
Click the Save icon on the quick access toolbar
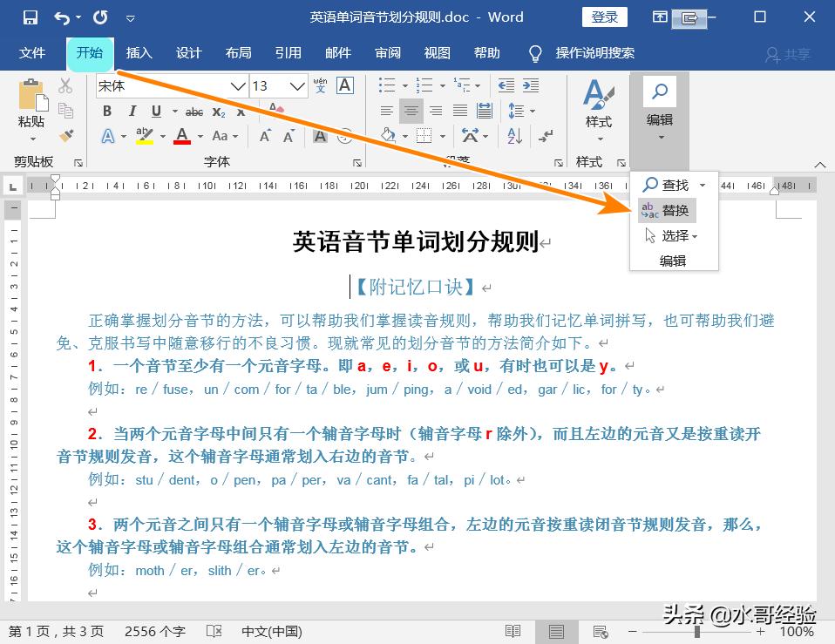[x=31, y=17]
